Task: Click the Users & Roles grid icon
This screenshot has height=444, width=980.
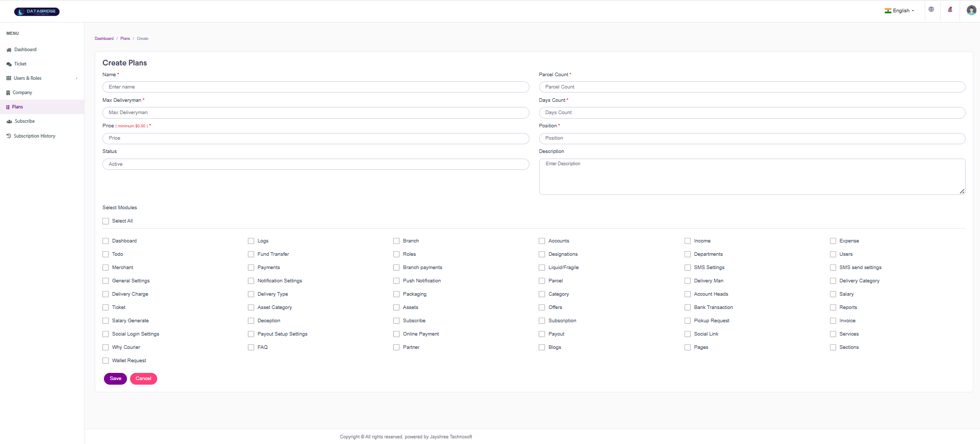Action: [9, 78]
